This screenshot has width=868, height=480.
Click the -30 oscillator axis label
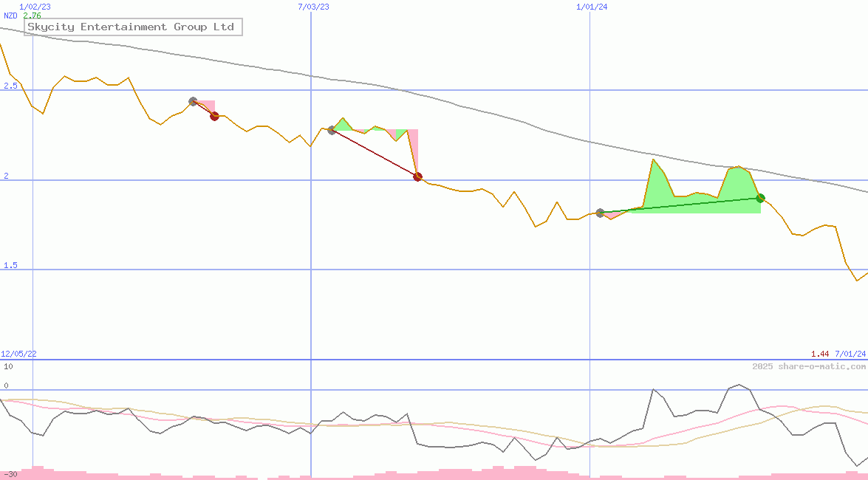[x=10, y=473]
